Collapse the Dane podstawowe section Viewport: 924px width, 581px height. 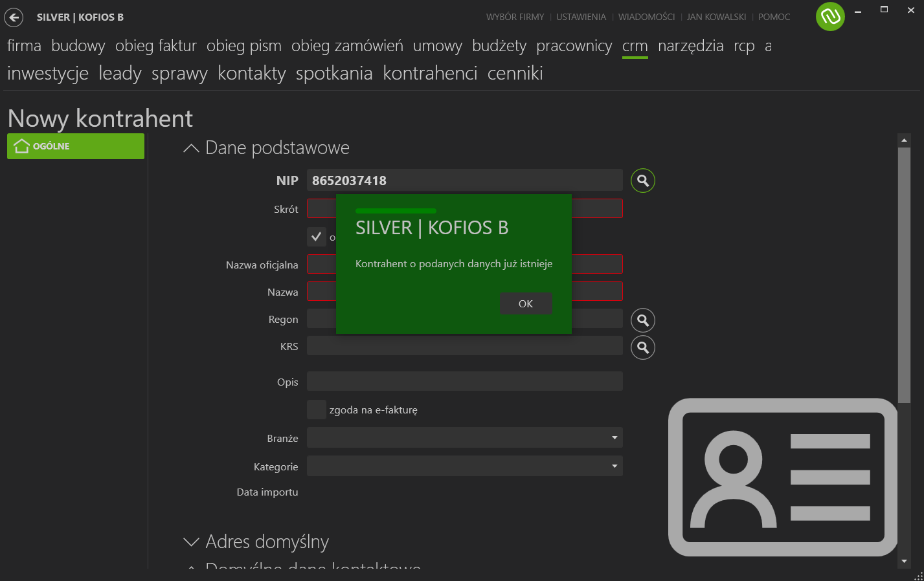pos(191,148)
